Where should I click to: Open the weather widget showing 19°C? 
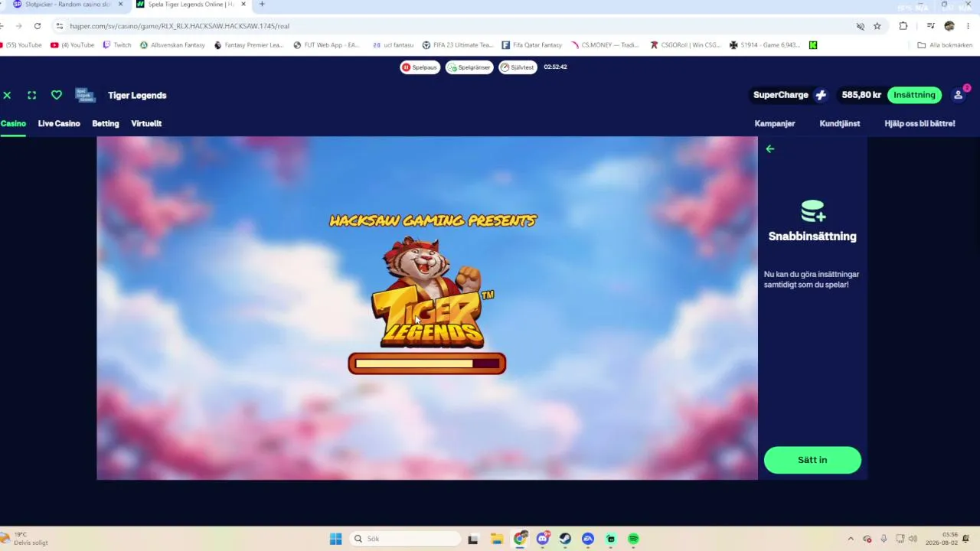(x=24, y=539)
